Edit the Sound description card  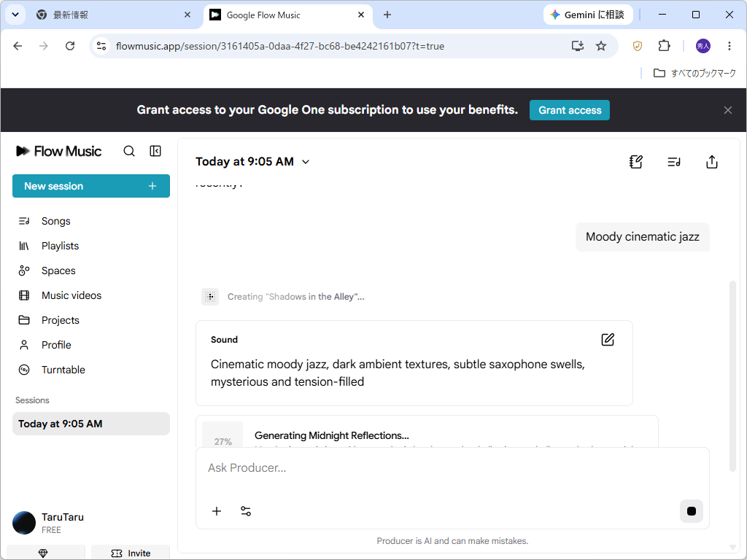point(608,340)
